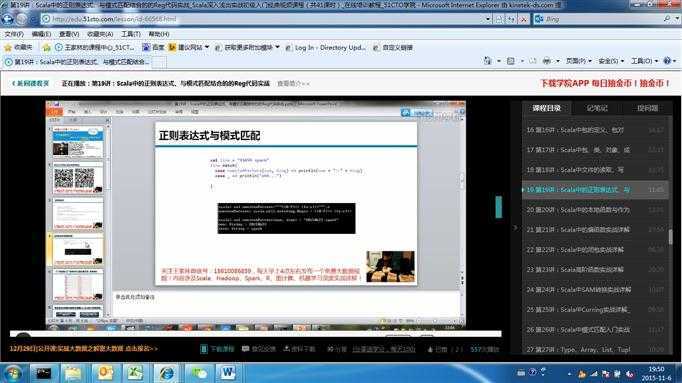
Task: Click the 查看简介 link
Action: click(x=294, y=83)
